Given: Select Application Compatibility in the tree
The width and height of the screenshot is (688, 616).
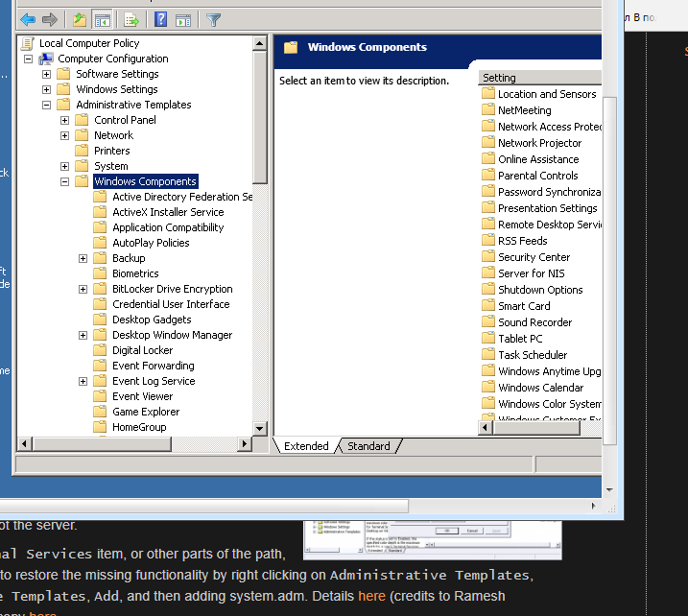Looking at the screenshot, I should [x=168, y=227].
